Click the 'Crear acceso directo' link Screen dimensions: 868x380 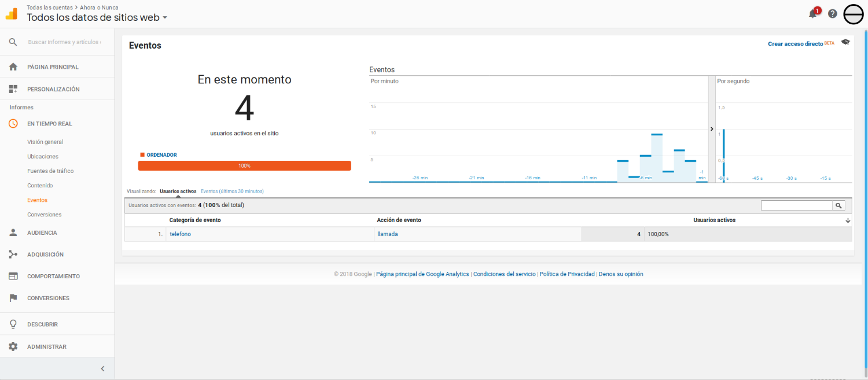(x=795, y=43)
